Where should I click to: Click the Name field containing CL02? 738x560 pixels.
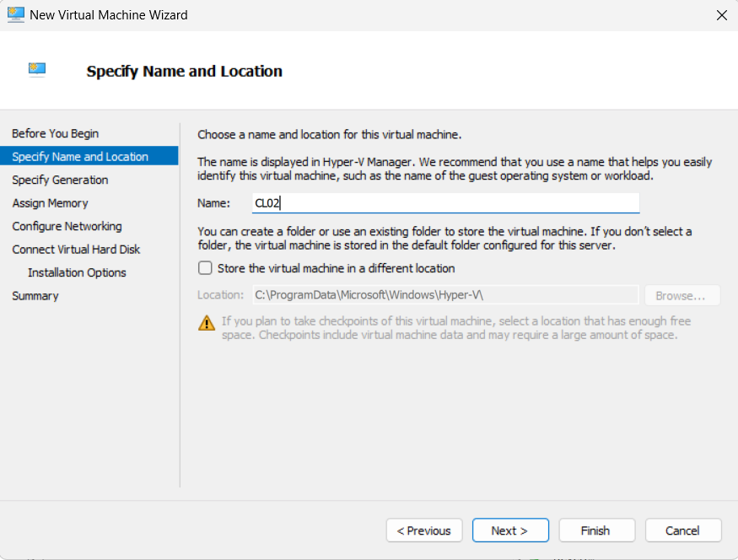click(x=444, y=203)
